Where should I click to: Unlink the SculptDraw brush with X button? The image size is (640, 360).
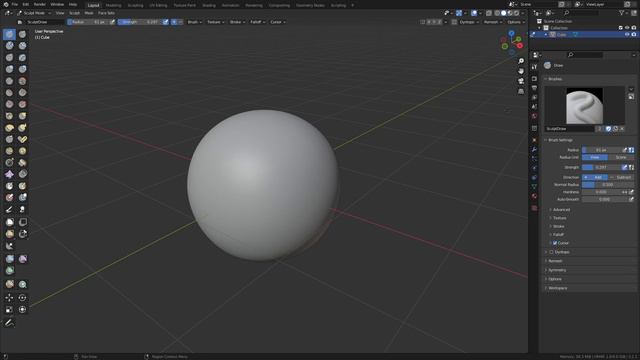[x=622, y=129]
